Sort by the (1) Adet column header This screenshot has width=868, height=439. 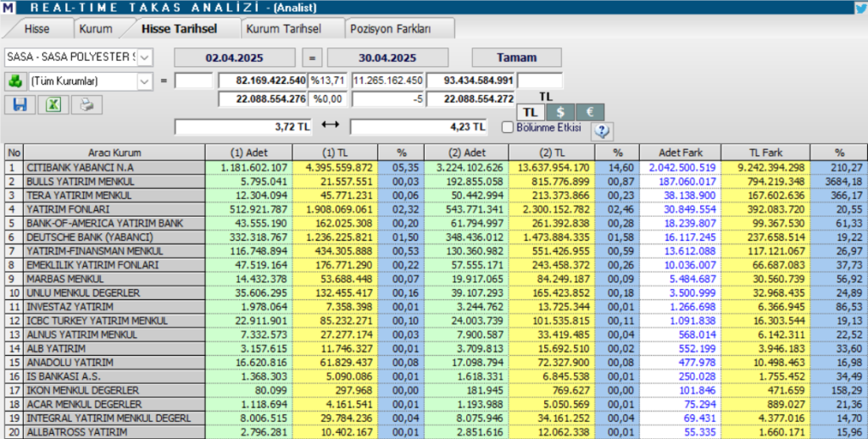(248, 153)
